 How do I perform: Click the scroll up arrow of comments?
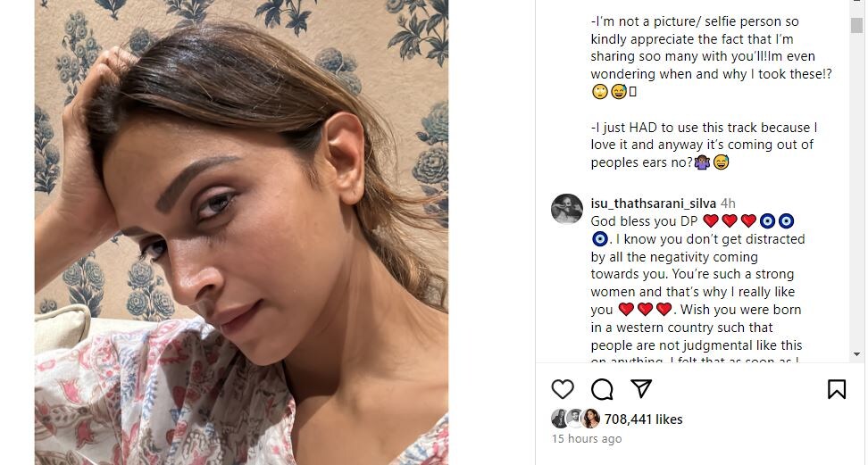pos(856,5)
